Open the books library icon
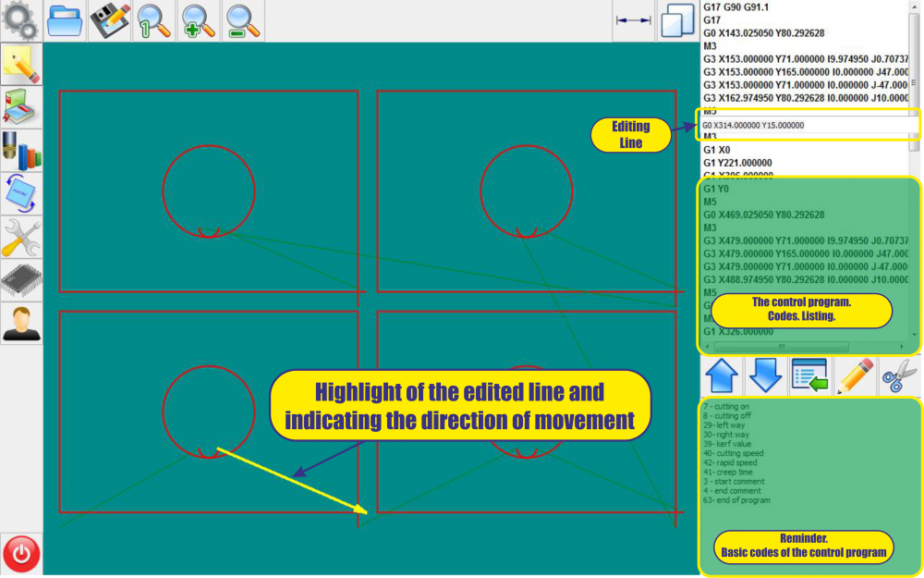Image resolution: width=924 pixels, height=578 pixels. pos(20,107)
